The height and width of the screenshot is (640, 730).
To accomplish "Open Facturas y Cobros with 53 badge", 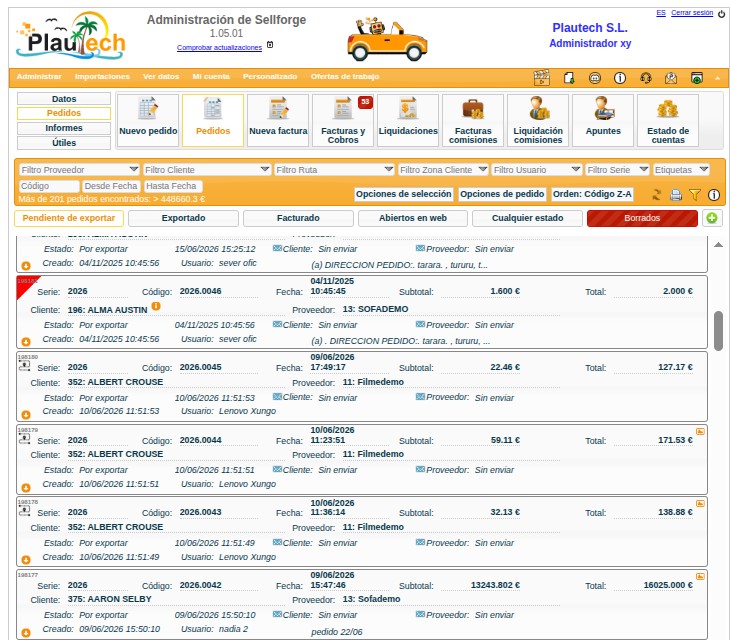I will pyautogui.click(x=343, y=120).
